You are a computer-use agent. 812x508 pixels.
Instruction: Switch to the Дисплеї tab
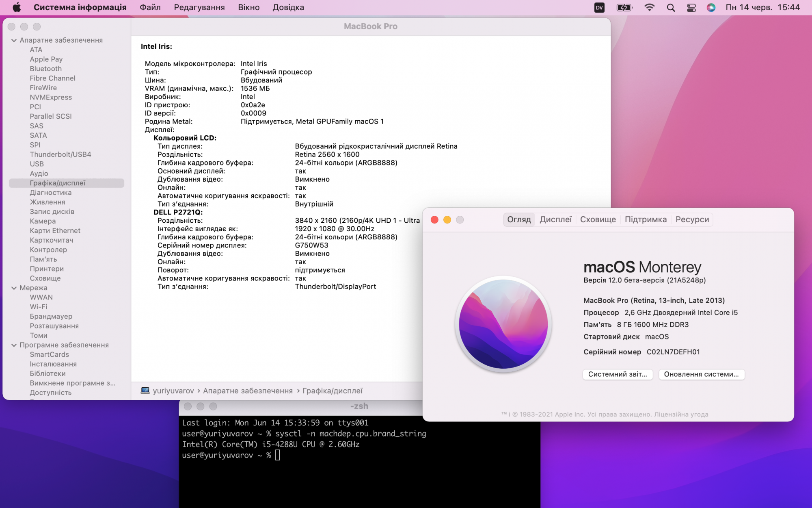coord(555,219)
